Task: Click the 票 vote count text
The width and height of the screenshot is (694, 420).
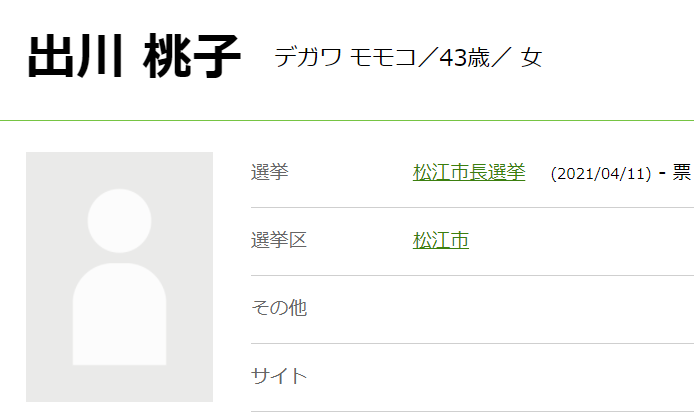Action: click(x=681, y=172)
